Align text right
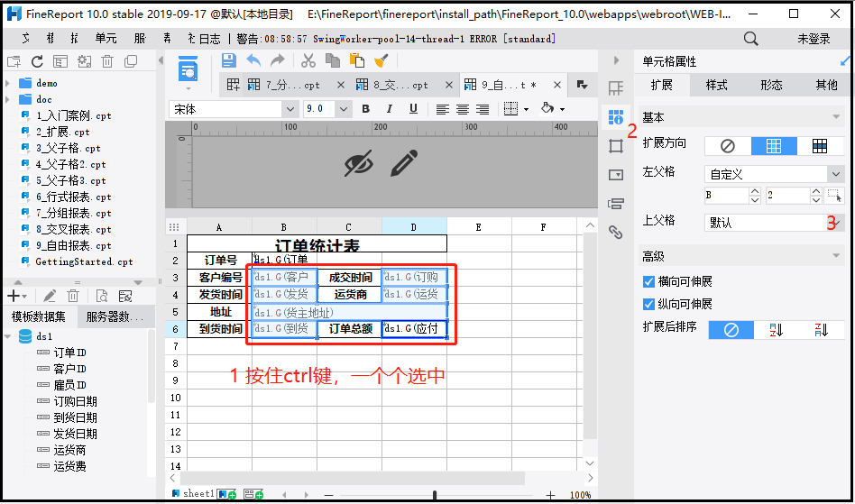Viewport: 855px width, 504px height. coord(482,109)
